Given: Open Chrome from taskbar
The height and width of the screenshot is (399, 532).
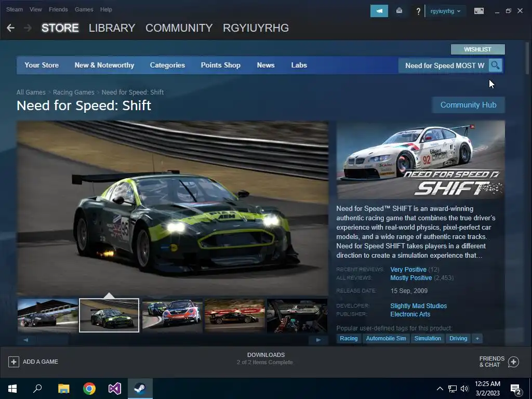Looking at the screenshot, I should 89,389.
